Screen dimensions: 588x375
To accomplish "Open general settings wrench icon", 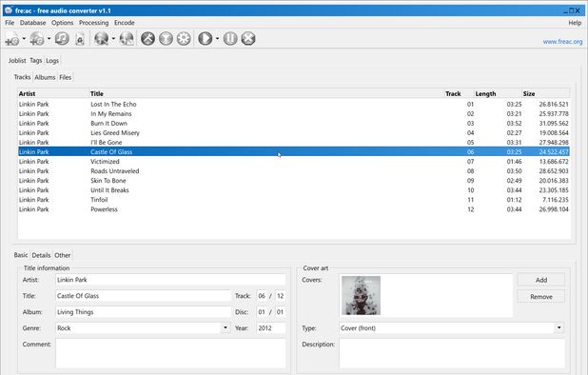I will [147, 39].
